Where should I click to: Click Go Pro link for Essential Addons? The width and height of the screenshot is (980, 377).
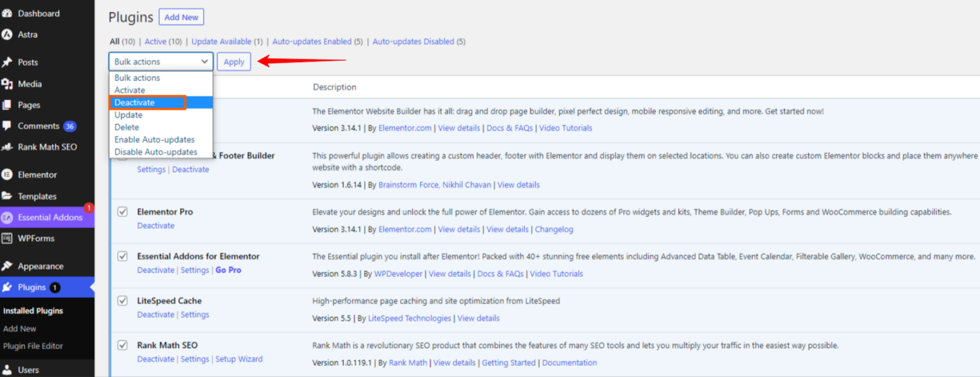228,270
